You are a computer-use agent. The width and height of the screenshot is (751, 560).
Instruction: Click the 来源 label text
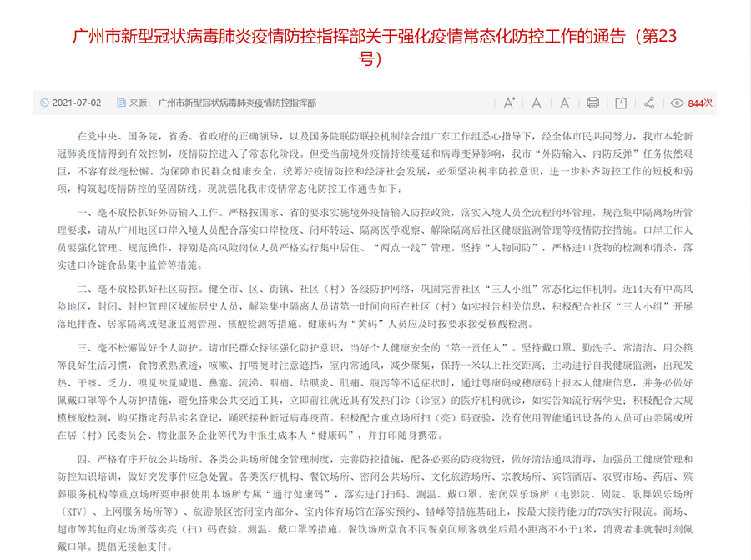coord(142,103)
